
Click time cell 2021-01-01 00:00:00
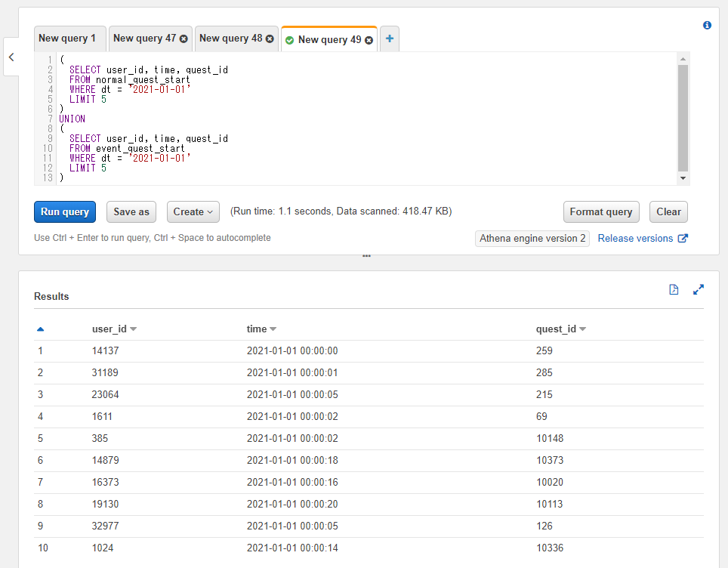click(x=292, y=350)
